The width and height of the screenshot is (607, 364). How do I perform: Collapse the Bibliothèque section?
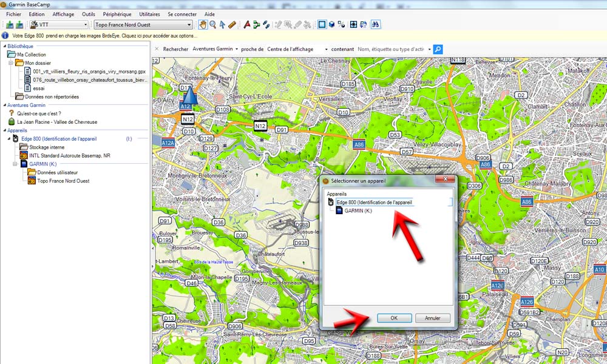click(x=5, y=46)
